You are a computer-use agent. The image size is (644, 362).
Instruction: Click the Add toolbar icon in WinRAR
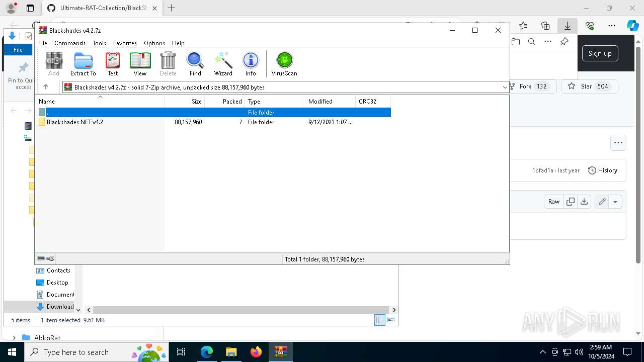pyautogui.click(x=54, y=64)
